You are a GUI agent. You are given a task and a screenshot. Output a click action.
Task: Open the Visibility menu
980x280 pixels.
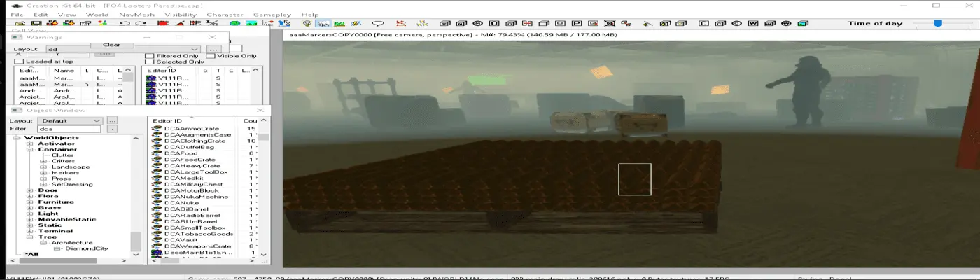tap(181, 14)
